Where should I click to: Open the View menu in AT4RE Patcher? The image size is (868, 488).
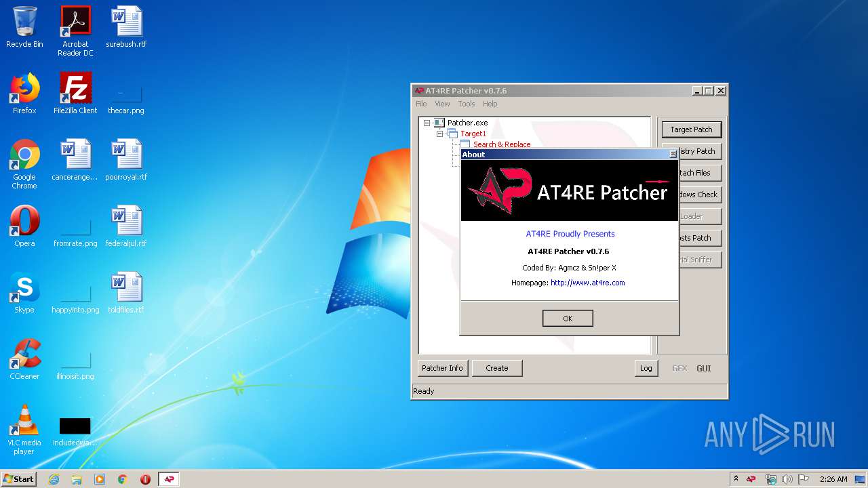(x=442, y=104)
